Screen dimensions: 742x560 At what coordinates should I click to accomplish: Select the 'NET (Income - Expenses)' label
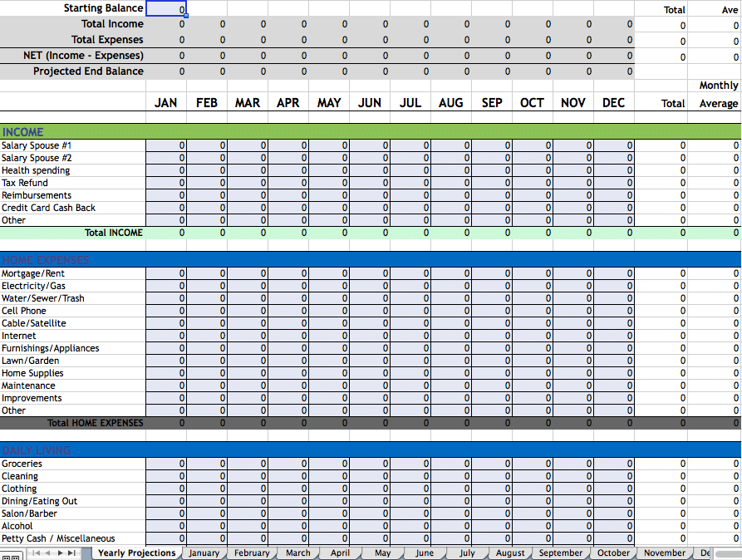point(73,56)
